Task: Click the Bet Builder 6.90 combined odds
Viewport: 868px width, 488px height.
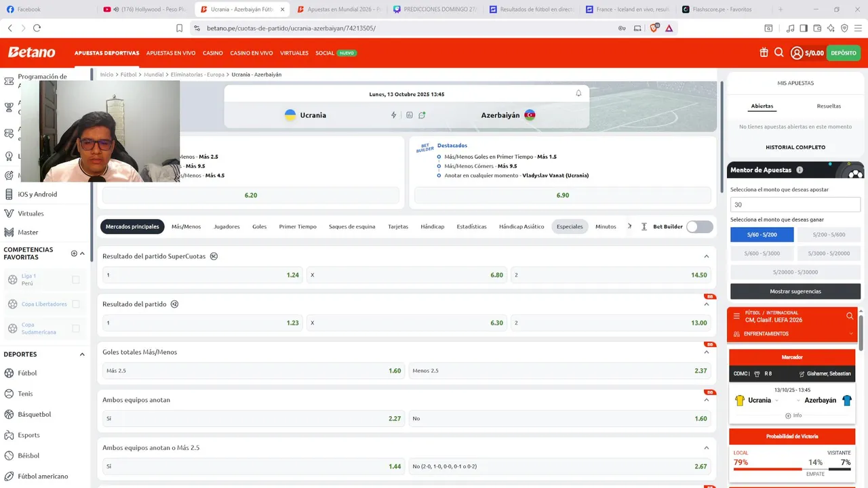Action: pos(563,195)
